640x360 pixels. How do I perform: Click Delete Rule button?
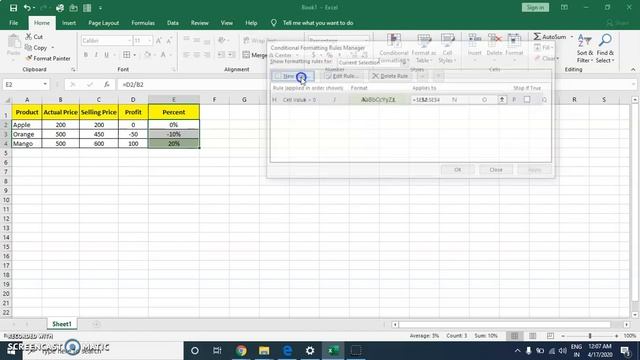390,76
